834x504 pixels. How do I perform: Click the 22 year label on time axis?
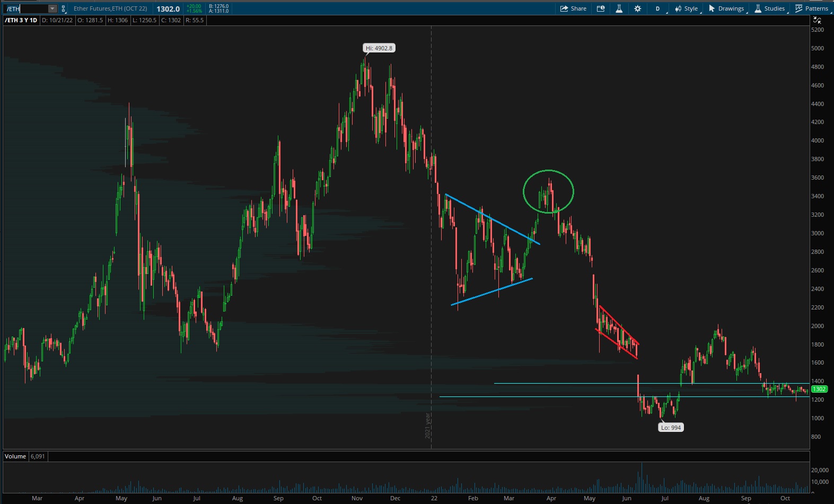point(434,498)
